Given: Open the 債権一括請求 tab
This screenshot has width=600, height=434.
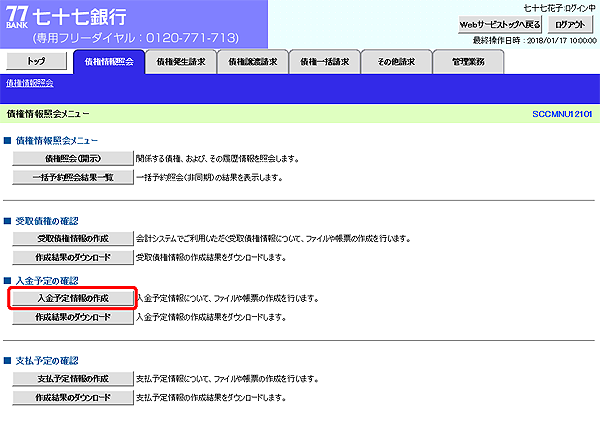Looking at the screenshot, I should pyautogui.click(x=324, y=62).
